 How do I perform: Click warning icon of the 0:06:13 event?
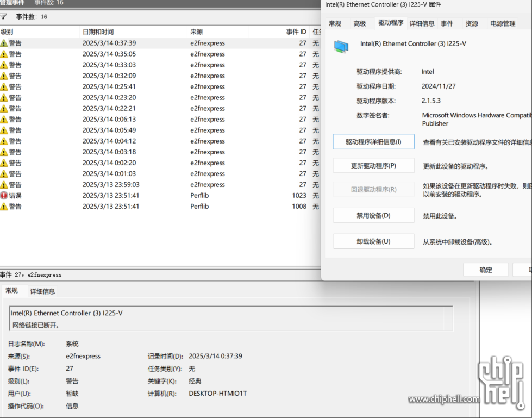click(x=4, y=119)
